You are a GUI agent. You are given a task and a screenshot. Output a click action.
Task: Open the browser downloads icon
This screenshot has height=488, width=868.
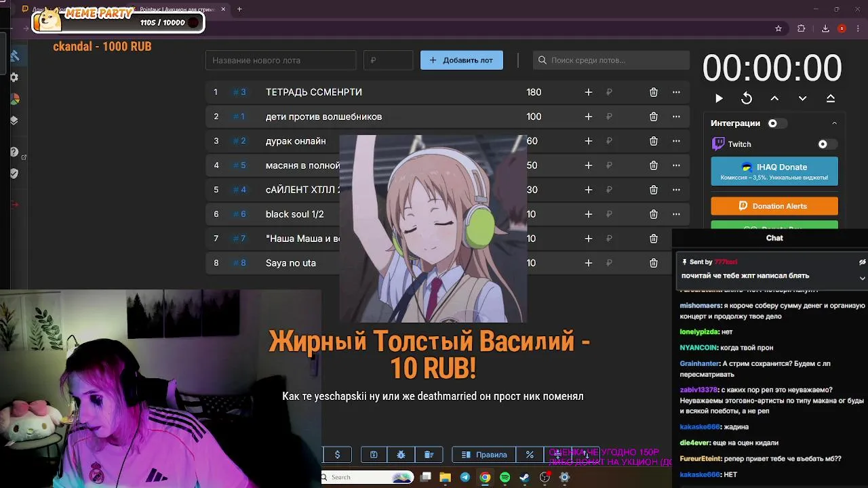click(825, 28)
